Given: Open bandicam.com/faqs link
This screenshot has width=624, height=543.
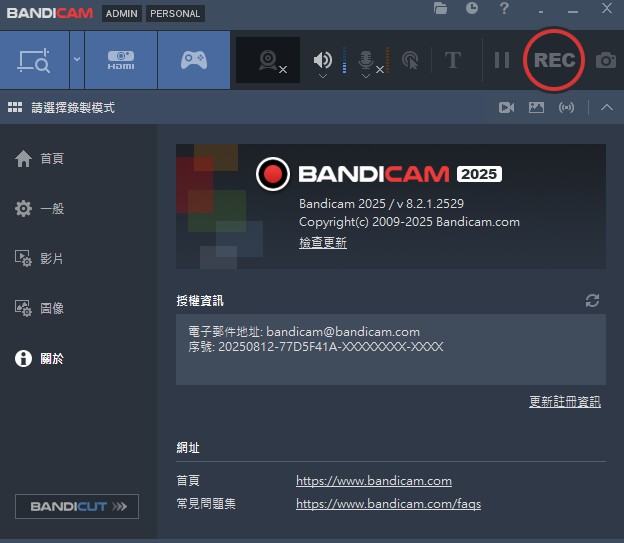Looking at the screenshot, I should point(388,504).
